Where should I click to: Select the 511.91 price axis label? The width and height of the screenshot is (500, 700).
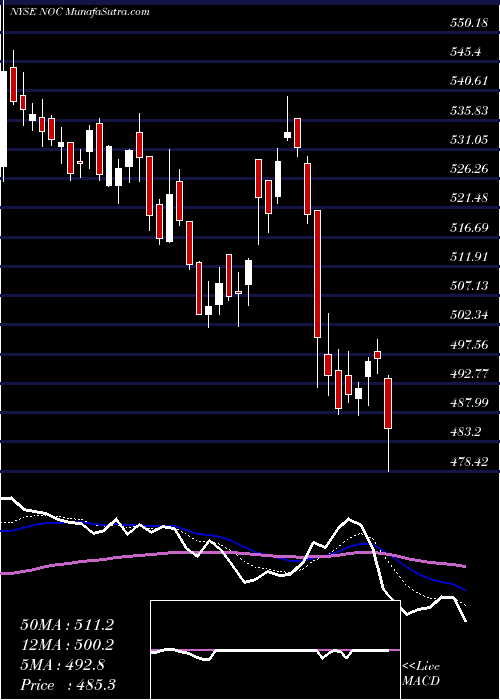(470, 257)
